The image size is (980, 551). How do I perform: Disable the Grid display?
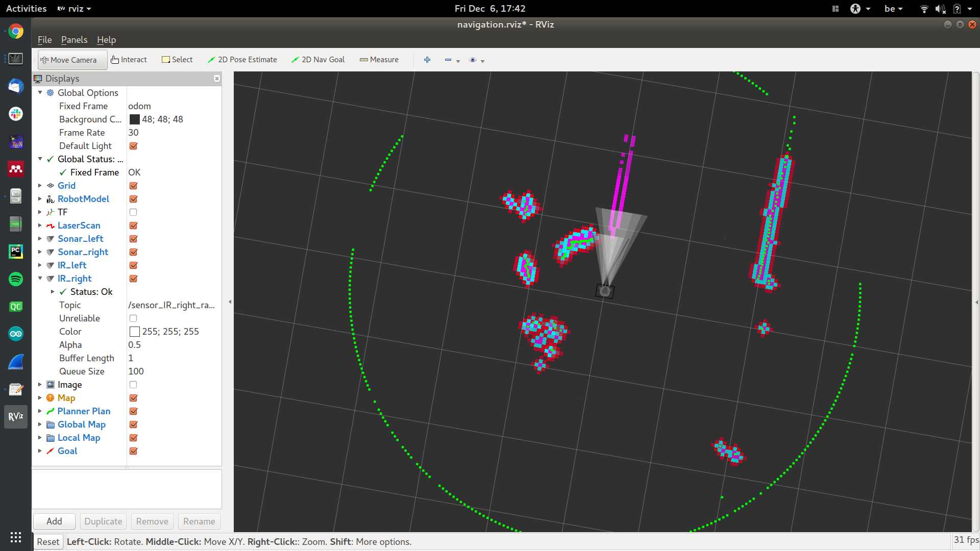tap(134, 186)
